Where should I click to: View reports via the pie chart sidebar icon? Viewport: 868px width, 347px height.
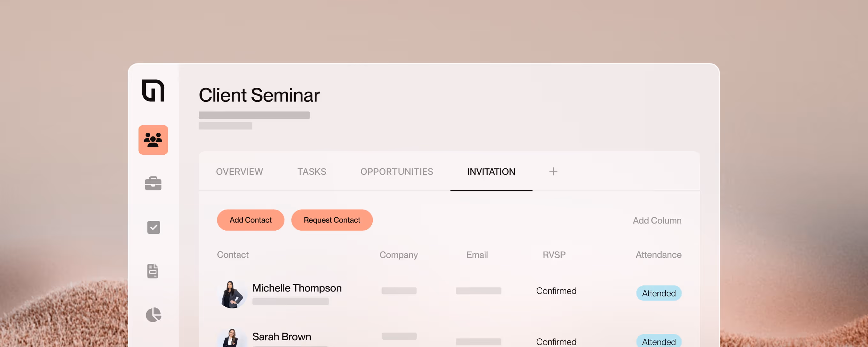[154, 315]
